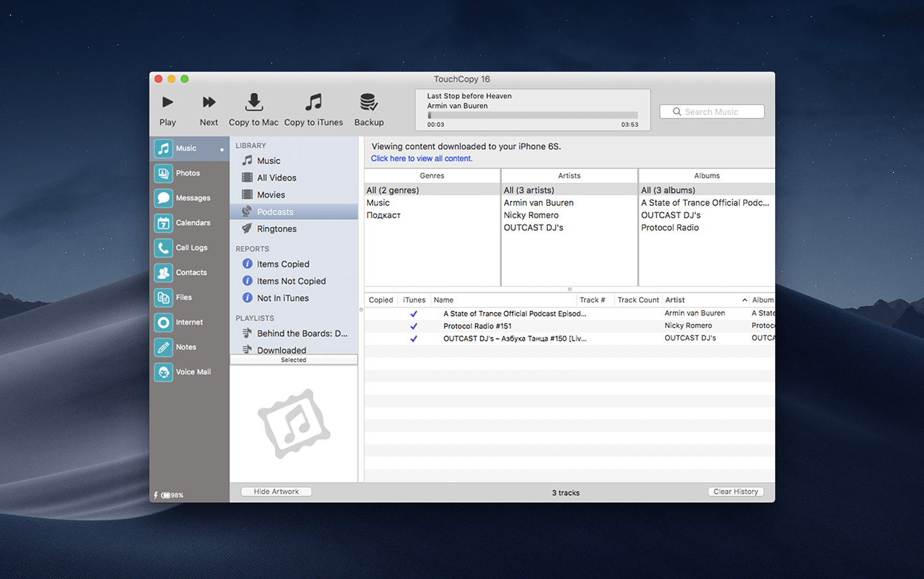Viewport: 924px width, 579px height.
Task: Click the 'Click here to view all content' link
Action: 422,159
